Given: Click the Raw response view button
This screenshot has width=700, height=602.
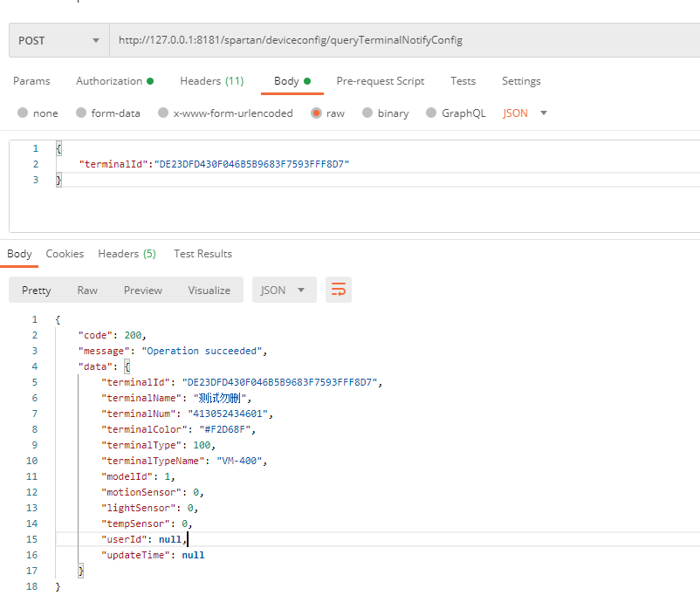Looking at the screenshot, I should pos(87,291).
